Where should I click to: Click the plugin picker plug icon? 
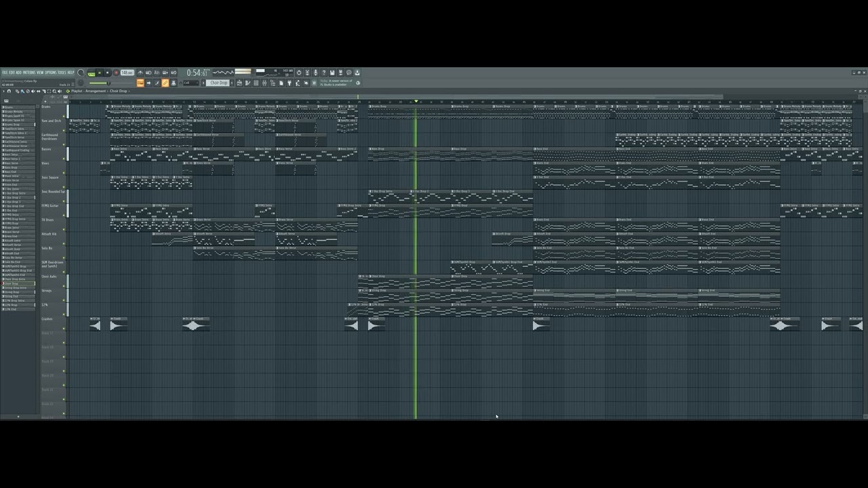click(x=290, y=83)
